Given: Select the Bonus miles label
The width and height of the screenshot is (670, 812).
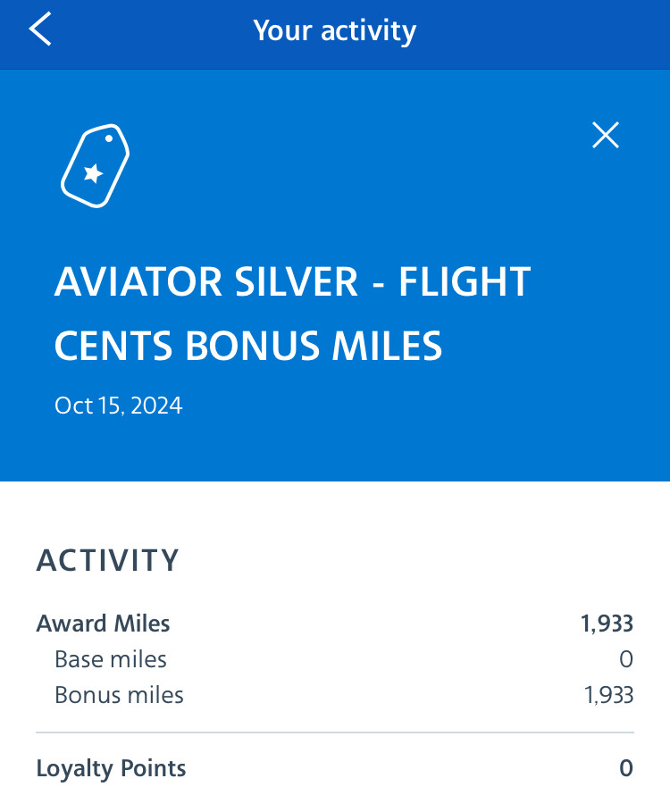Looking at the screenshot, I should tap(119, 695).
